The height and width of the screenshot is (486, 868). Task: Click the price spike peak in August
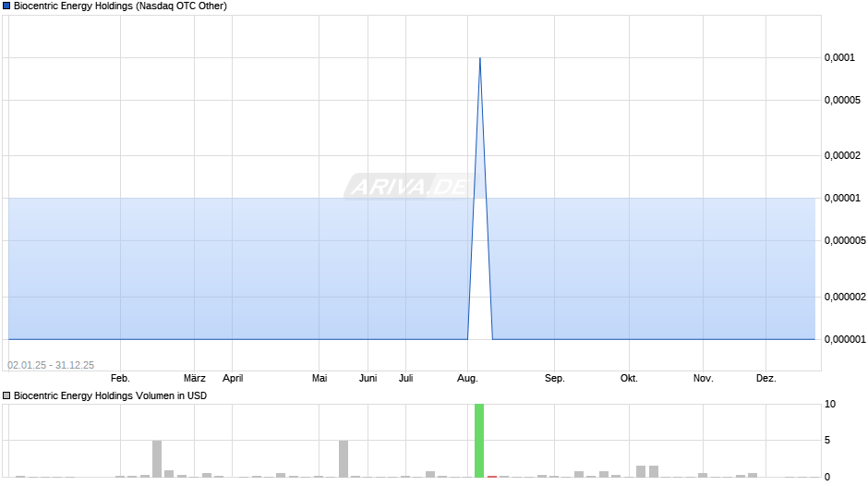480,57
